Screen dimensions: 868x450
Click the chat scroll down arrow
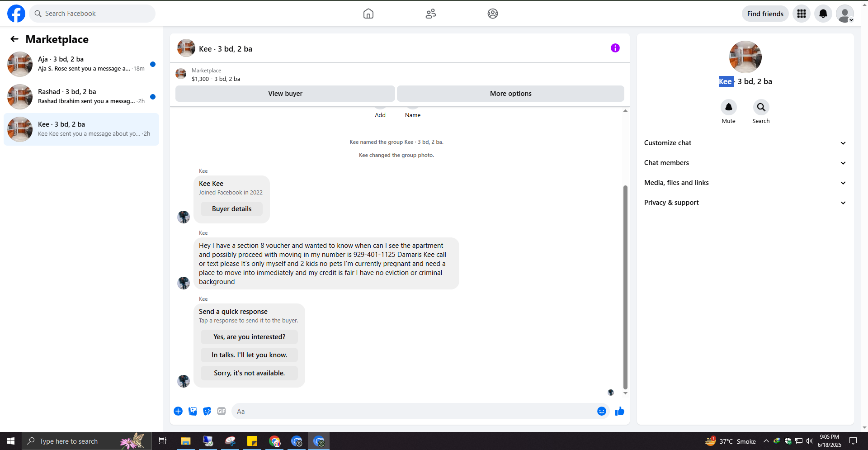(x=625, y=393)
